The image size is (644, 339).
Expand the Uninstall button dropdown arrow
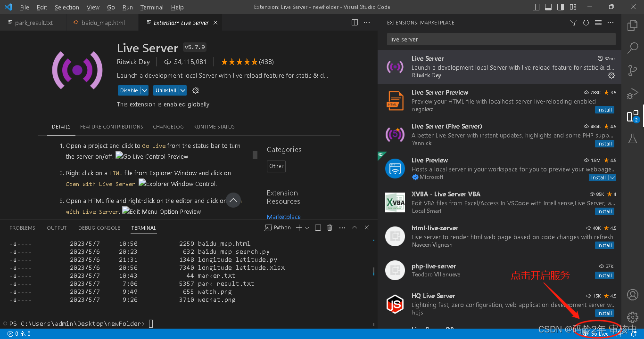point(183,90)
